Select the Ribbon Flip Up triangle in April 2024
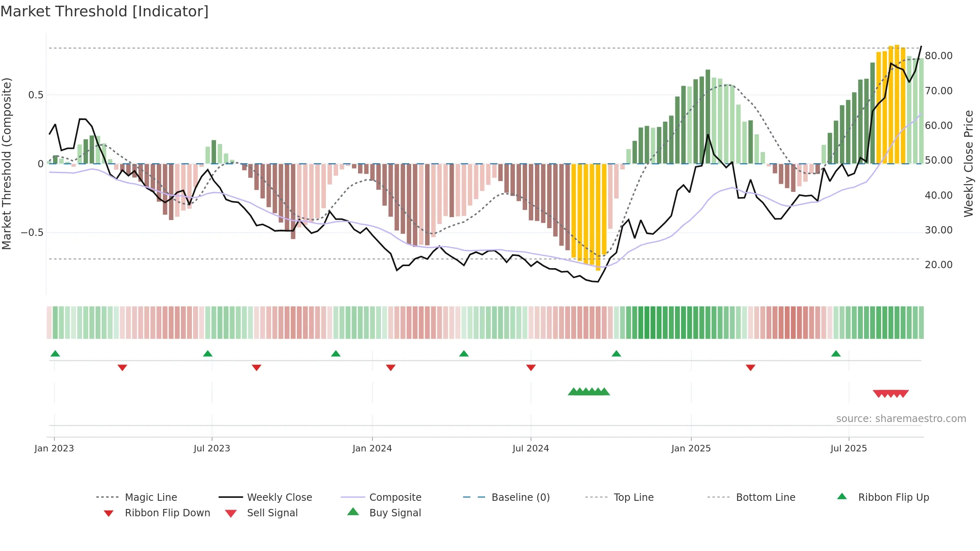Image resolution: width=980 pixels, height=551 pixels. pos(464,353)
